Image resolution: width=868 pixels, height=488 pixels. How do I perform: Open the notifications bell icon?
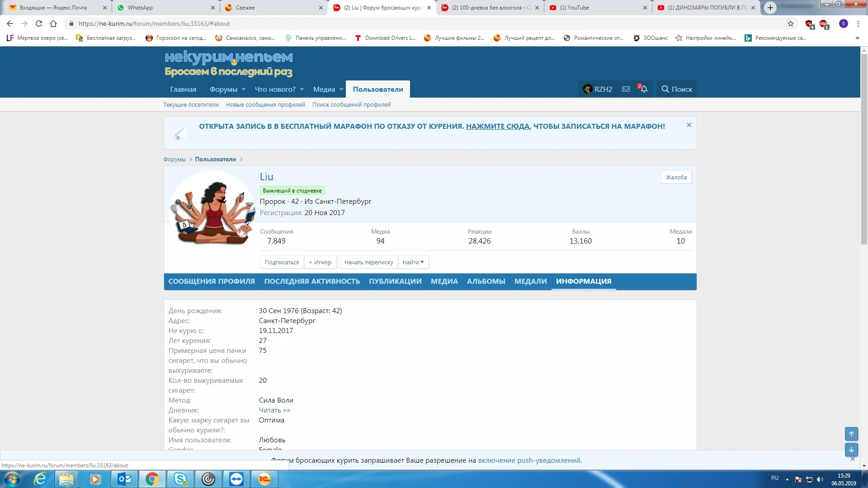(644, 89)
